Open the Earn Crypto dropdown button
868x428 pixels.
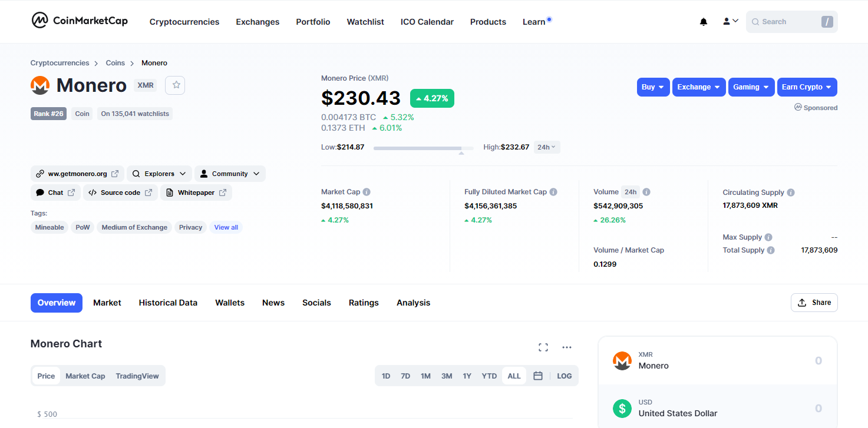click(x=807, y=87)
